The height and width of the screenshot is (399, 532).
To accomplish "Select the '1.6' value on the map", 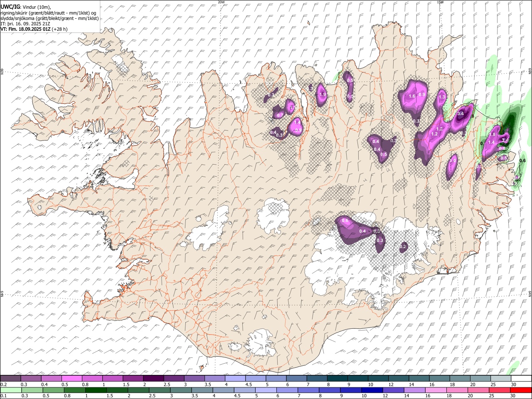I will [412, 96].
